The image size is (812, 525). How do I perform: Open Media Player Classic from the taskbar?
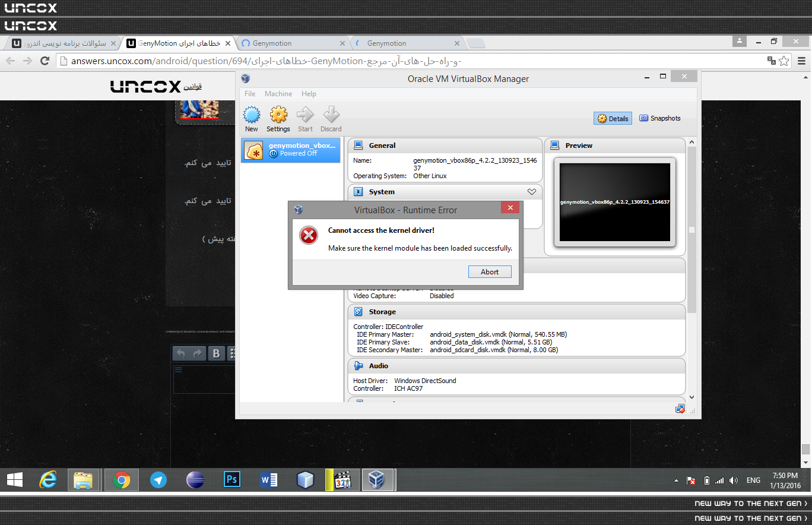point(342,480)
